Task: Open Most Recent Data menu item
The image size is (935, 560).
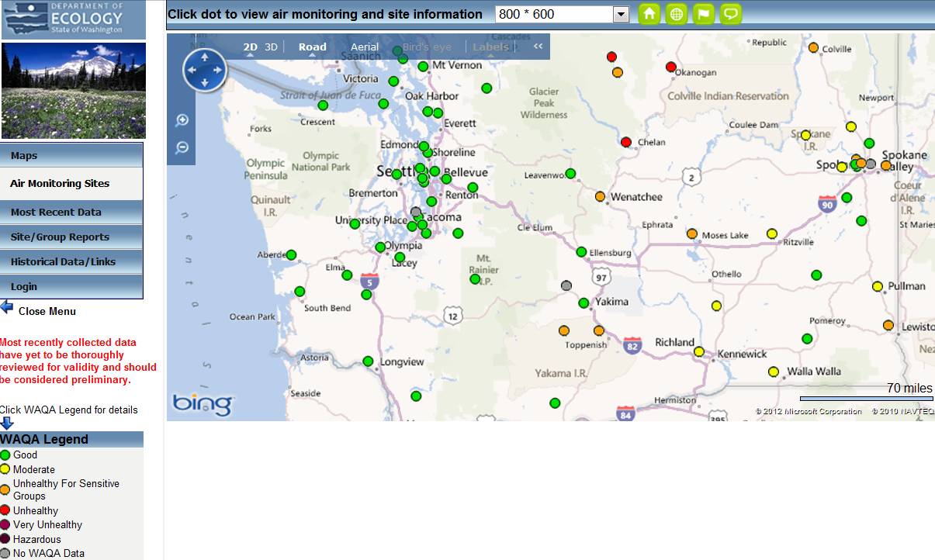Action: 71,212
